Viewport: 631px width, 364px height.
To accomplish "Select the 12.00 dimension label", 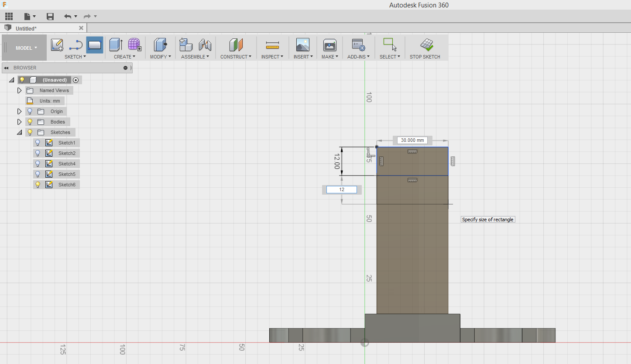I will click(336, 161).
